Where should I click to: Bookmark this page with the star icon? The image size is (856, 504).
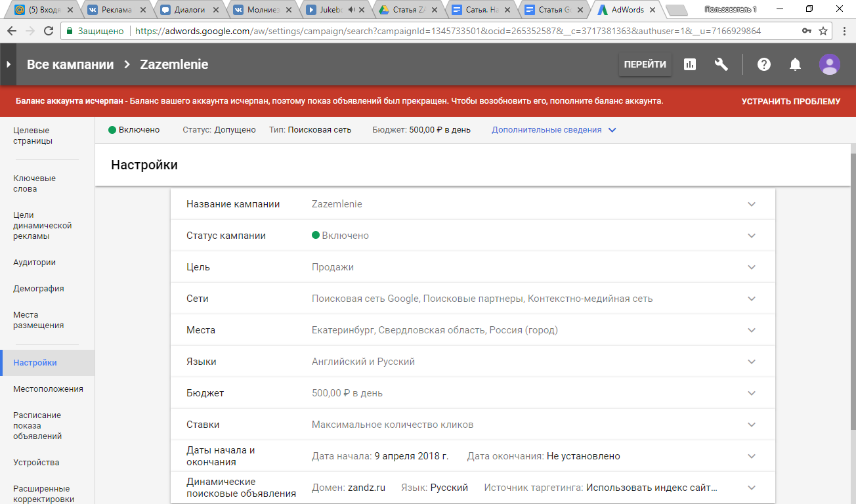823,31
